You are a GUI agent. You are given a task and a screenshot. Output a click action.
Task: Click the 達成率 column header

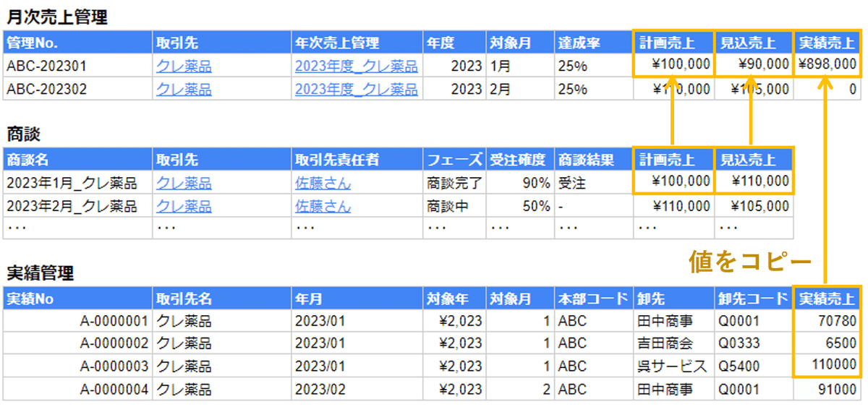click(593, 43)
